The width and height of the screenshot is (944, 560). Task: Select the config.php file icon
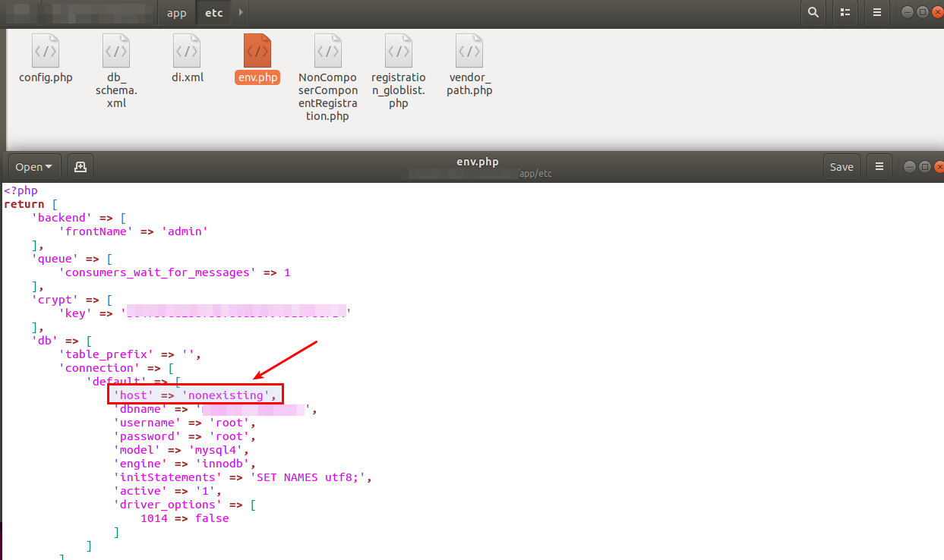tap(46, 58)
